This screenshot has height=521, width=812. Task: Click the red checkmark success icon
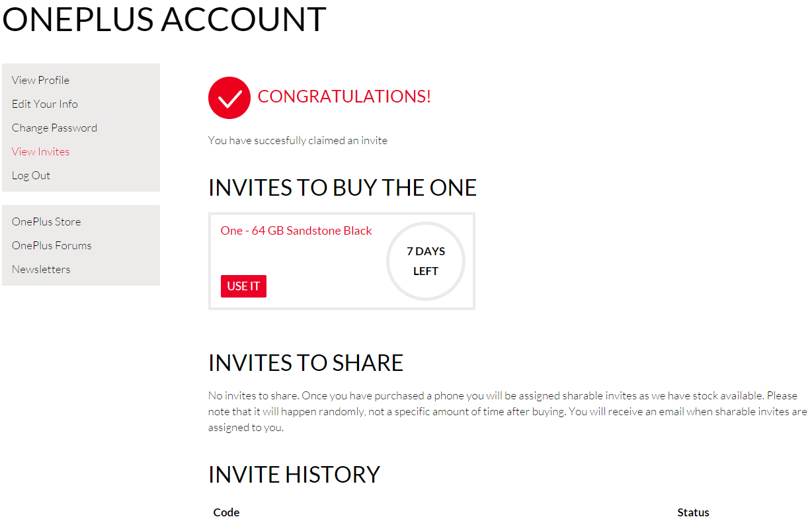pos(229,98)
